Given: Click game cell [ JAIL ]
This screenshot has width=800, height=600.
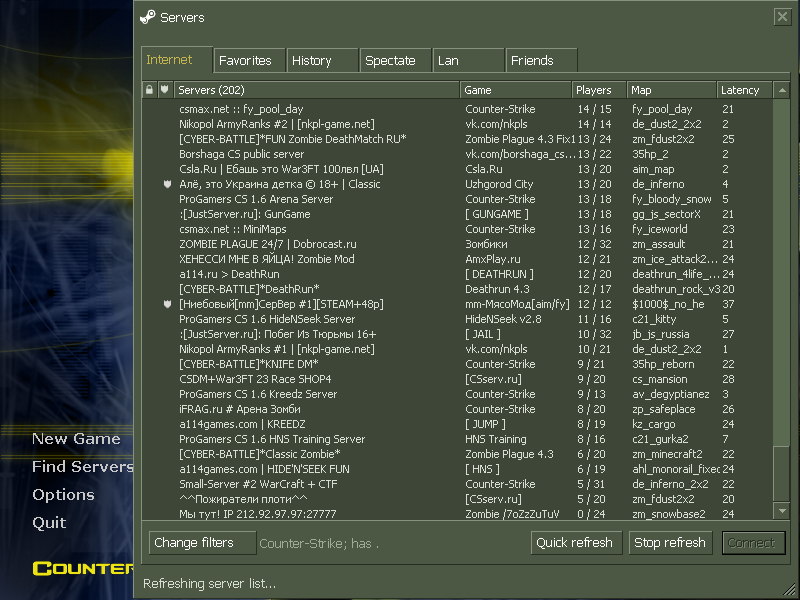Looking at the screenshot, I should (x=483, y=334).
